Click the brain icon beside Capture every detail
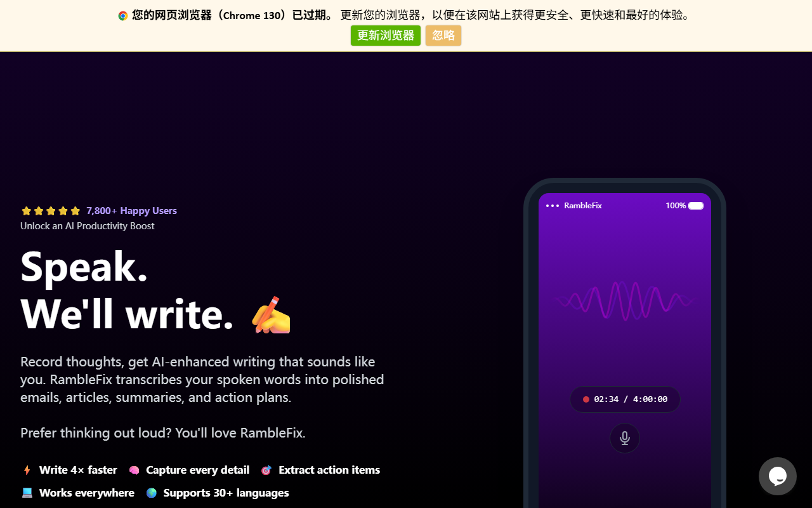 (134, 470)
